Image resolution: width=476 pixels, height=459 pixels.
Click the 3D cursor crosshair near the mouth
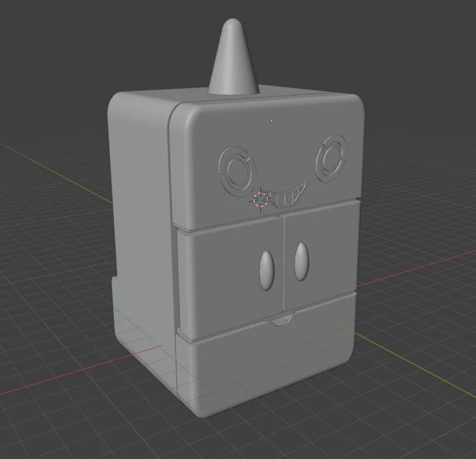pos(261,200)
